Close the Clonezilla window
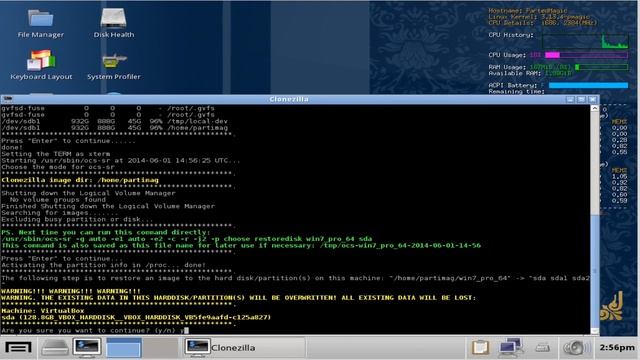Image resolution: width=640 pixels, height=360 pixels. pyautogui.click(x=593, y=100)
